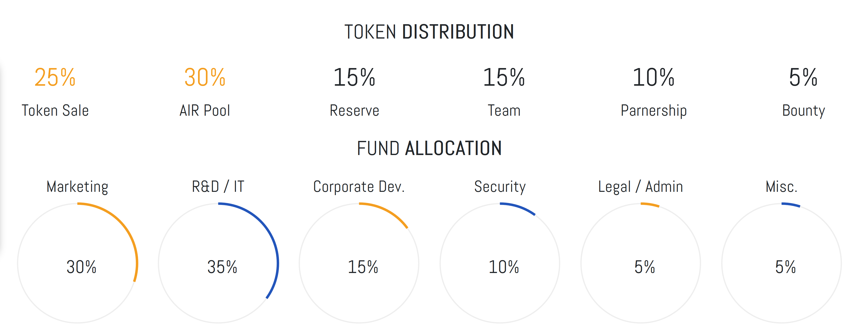The image size is (868, 334).
Task: Click the Reserve label
Action: (x=354, y=111)
